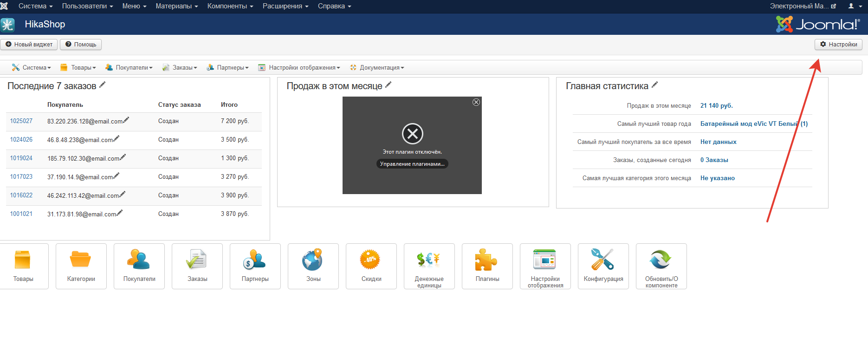Click the Итого column header
The height and width of the screenshot is (345, 868).
229,104
